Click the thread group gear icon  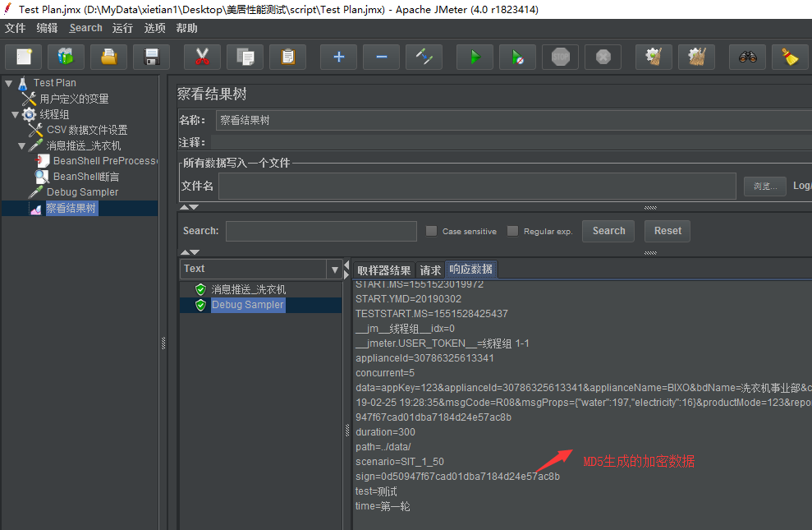point(29,114)
